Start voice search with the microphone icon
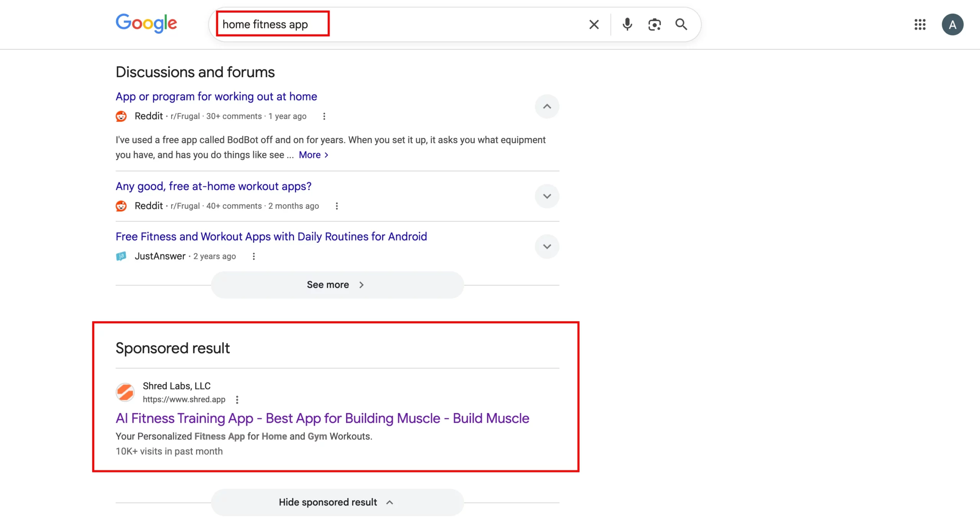The height and width of the screenshot is (529, 980). [627, 24]
